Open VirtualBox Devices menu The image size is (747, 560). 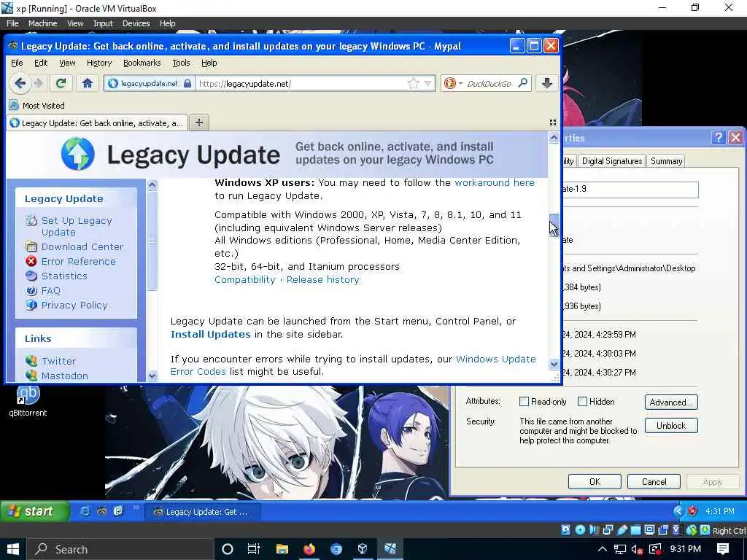coord(136,23)
